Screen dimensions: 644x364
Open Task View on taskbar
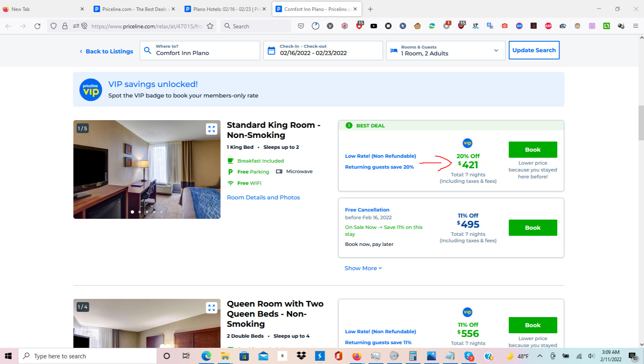[186, 356]
